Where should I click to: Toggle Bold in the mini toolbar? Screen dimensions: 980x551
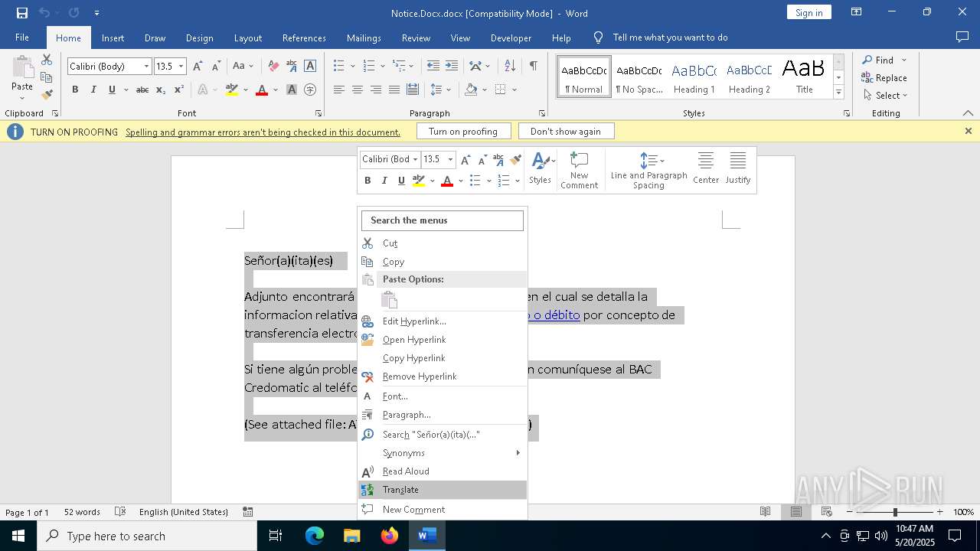(367, 181)
